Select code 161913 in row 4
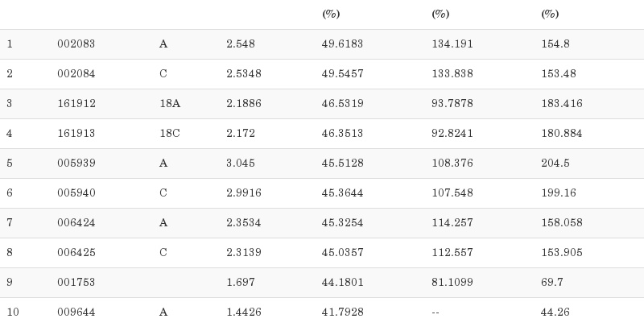644x327 pixels. click(x=76, y=134)
